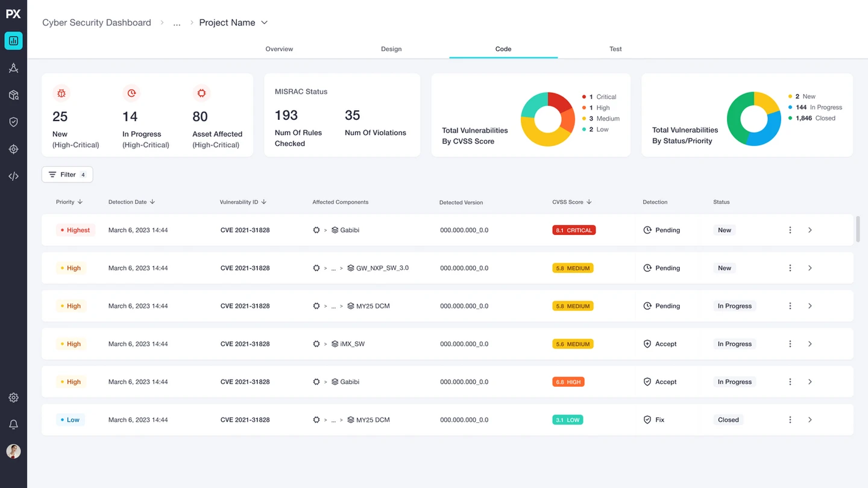Select the sidebar shield checkmark icon

click(13, 122)
